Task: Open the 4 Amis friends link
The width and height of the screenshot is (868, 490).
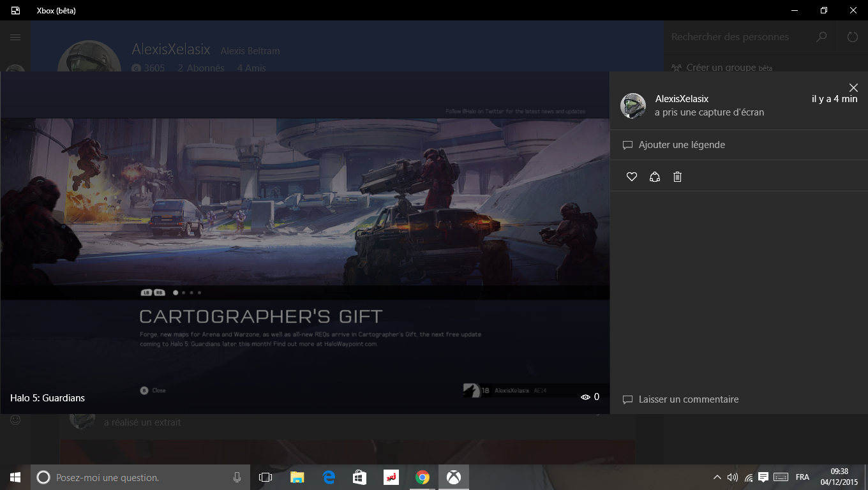Action: [x=251, y=68]
